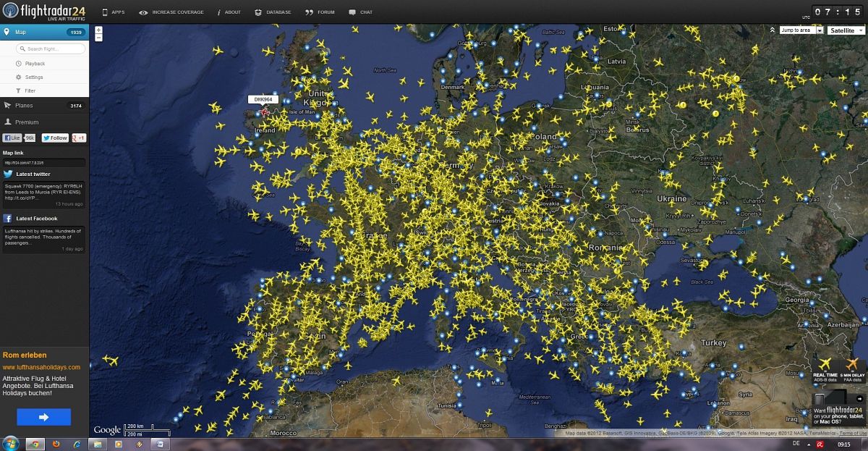The width and height of the screenshot is (868, 451).
Task: Click the Lufthansa ad blue arrow button
Action: [x=43, y=417]
